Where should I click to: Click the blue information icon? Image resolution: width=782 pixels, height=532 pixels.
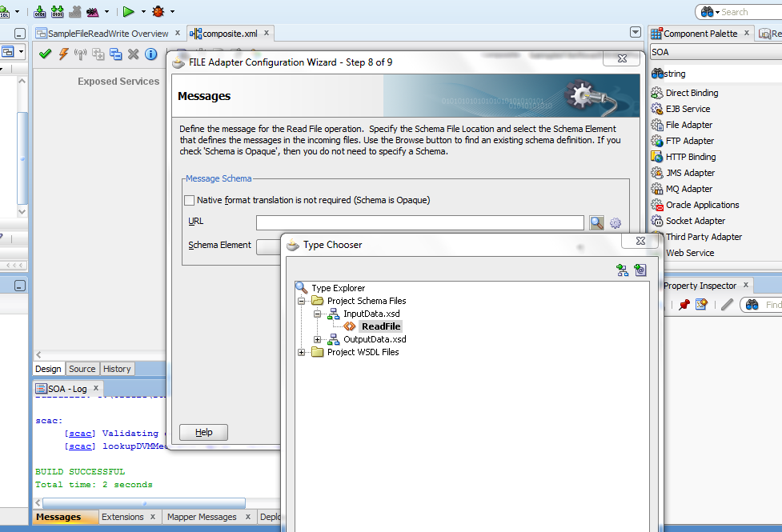pos(151,54)
